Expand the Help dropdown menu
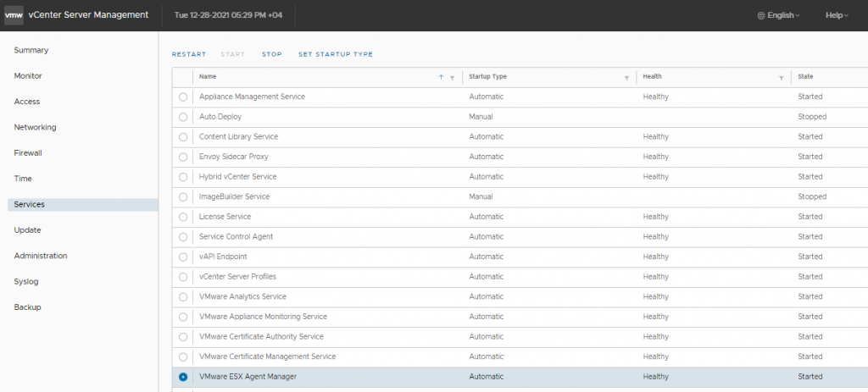Viewport: 868px width, 392px height. pos(837,15)
